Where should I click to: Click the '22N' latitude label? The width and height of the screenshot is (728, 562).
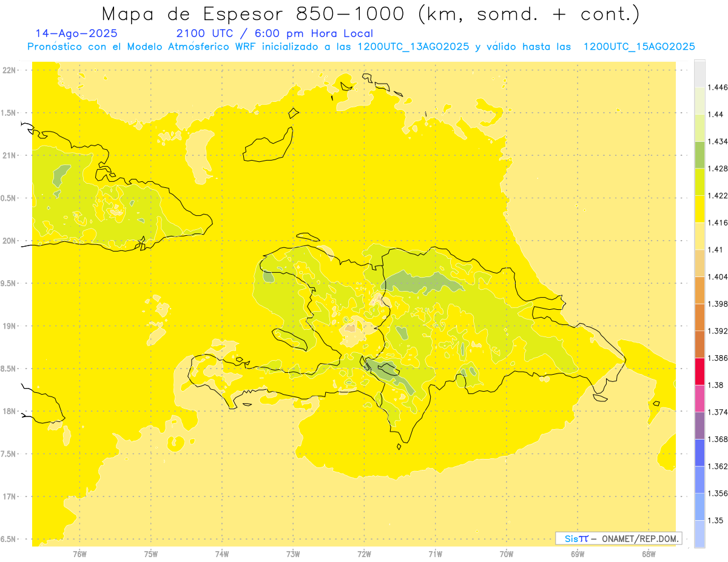(9, 70)
